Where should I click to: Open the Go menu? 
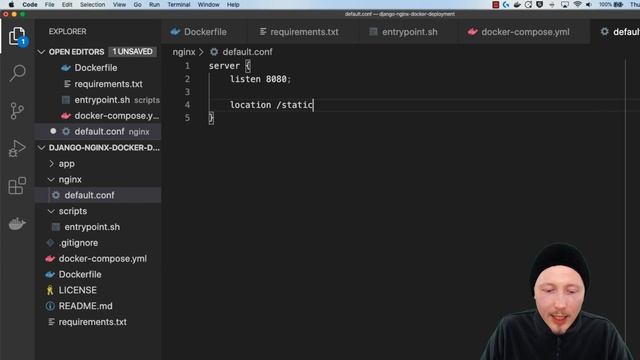click(138, 4)
